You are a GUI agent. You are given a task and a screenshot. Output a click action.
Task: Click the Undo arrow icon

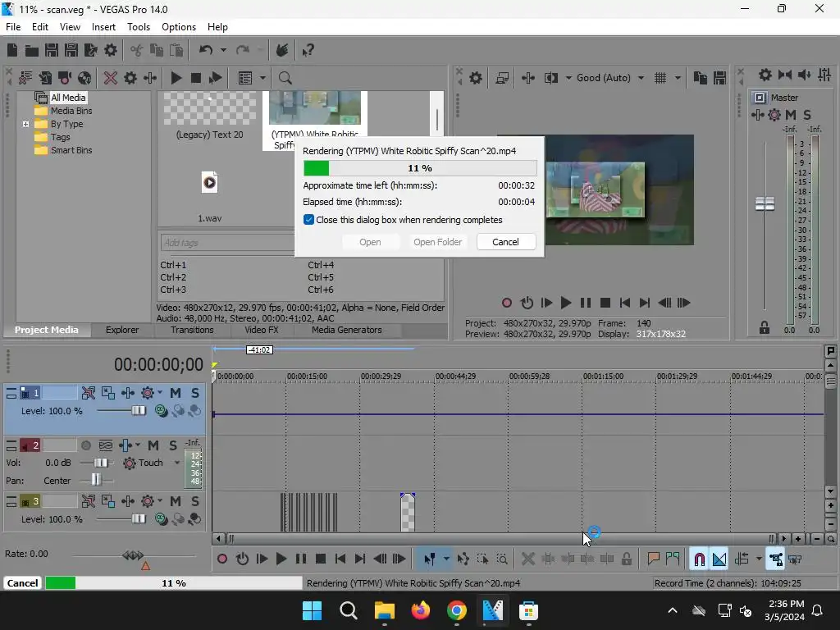[x=206, y=50]
